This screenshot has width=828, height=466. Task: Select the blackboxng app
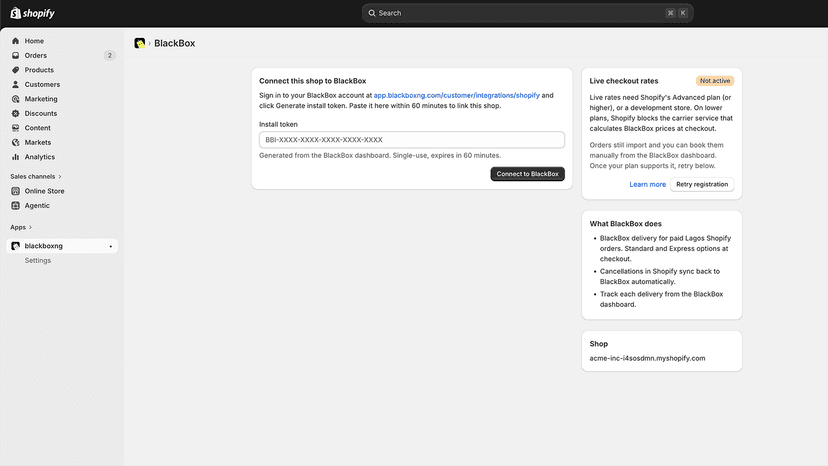click(62, 246)
